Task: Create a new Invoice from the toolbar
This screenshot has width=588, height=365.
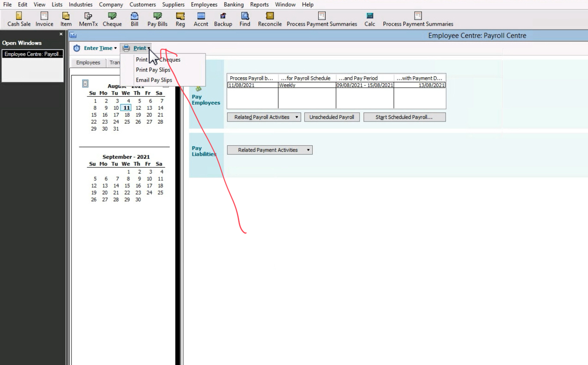Action: (44, 20)
